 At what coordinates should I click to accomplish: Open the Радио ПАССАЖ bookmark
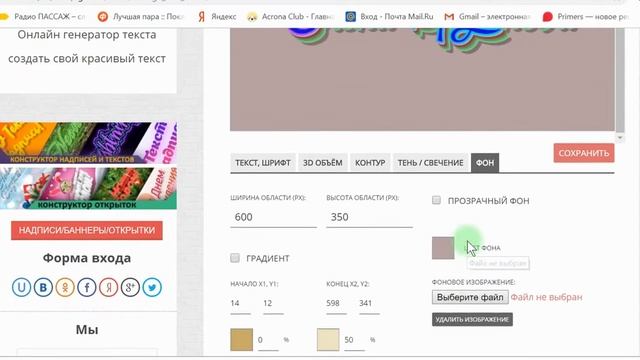tap(43, 17)
